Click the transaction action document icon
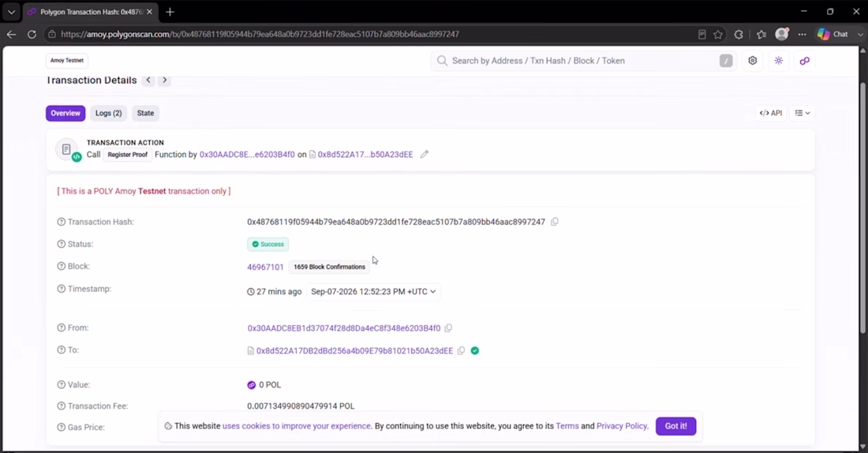 [66, 149]
